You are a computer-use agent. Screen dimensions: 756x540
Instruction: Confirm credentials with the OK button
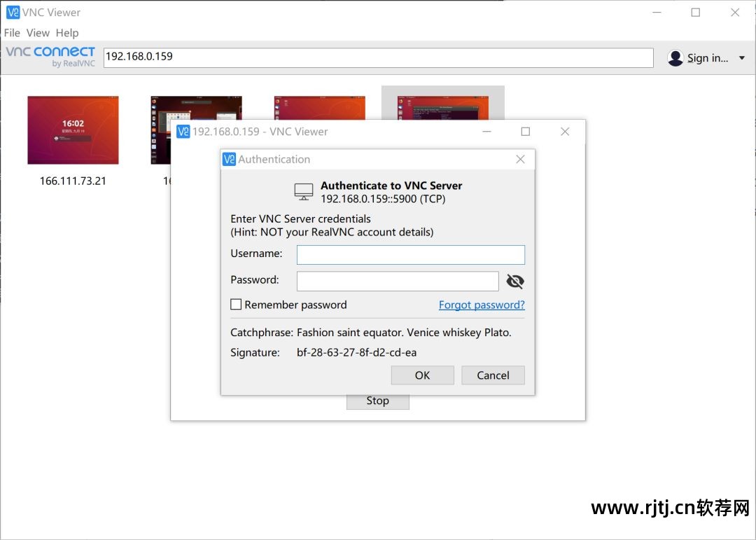coord(422,375)
